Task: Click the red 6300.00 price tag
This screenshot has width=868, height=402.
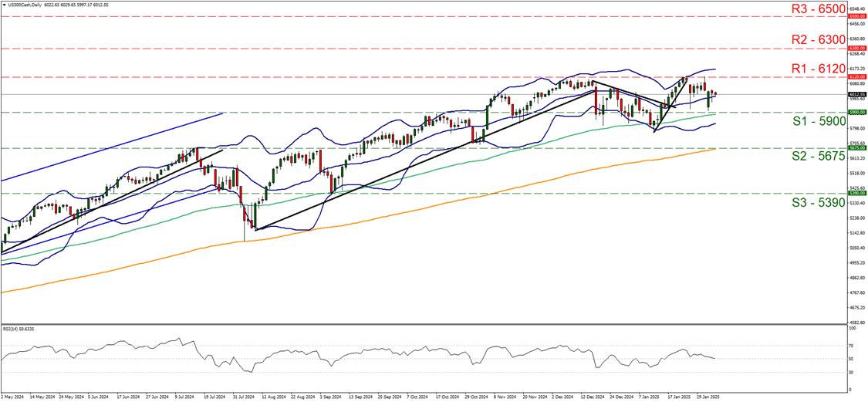Action: [x=856, y=48]
